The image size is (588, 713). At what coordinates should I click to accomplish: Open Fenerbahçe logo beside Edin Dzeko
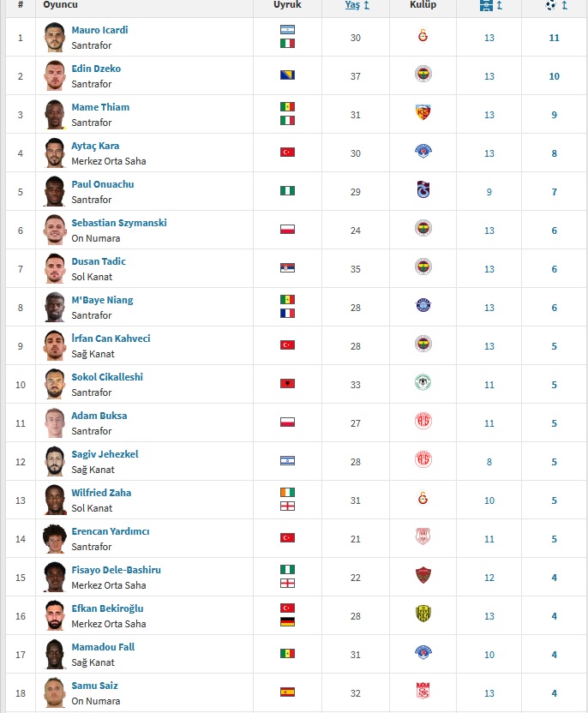pyautogui.click(x=423, y=74)
